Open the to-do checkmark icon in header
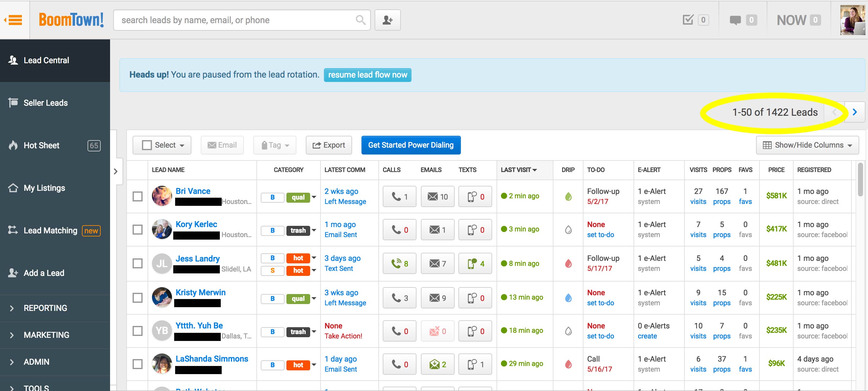This screenshot has height=391, width=868. tap(688, 20)
